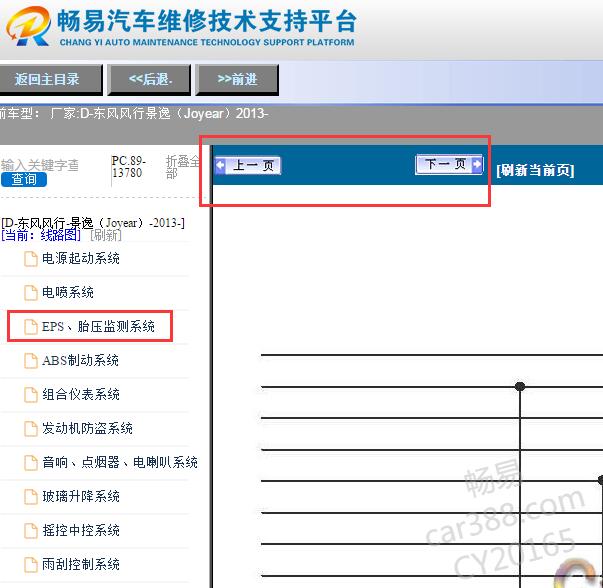Click the 下一页 next page button

pyautogui.click(x=449, y=165)
